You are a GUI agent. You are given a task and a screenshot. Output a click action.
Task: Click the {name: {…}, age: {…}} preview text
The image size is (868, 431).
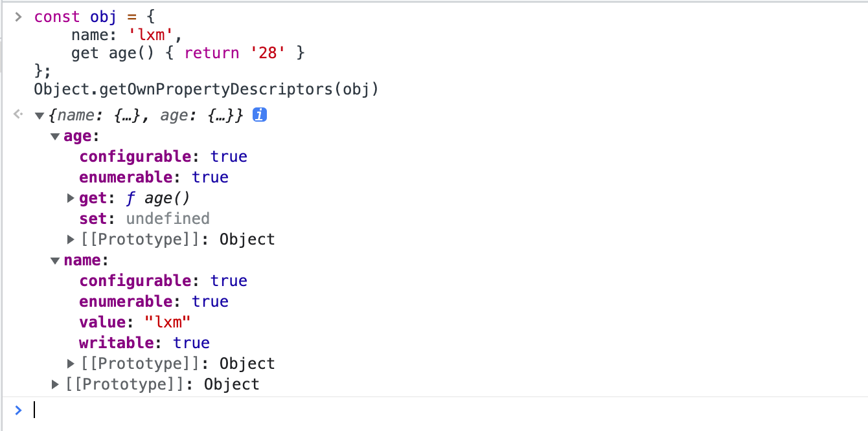pos(147,116)
